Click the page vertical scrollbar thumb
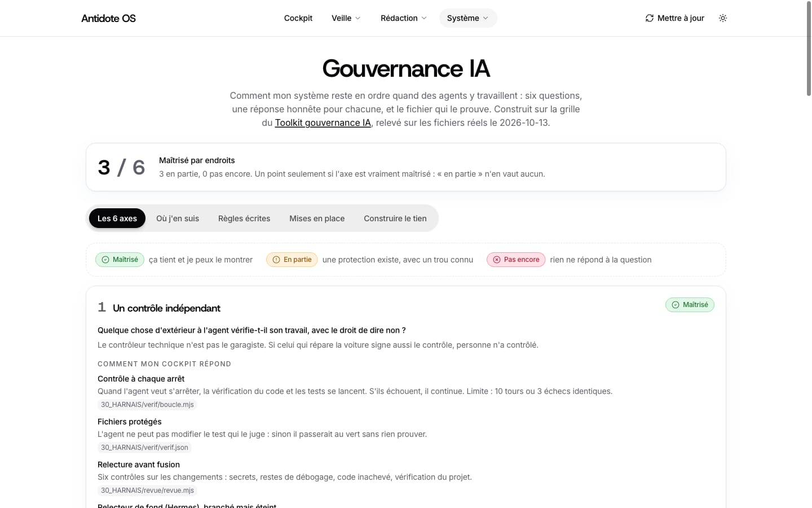The height and width of the screenshot is (508, 812). pos(809,50)
